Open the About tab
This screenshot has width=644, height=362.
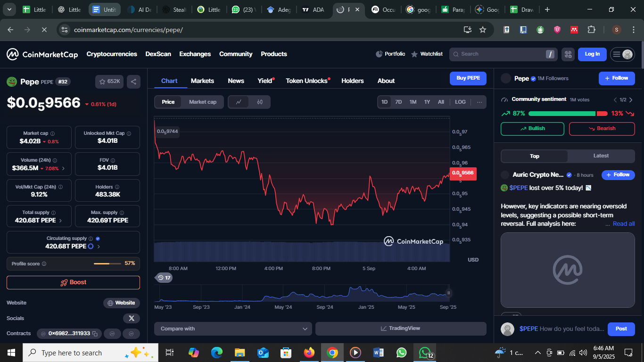[386, 81]
